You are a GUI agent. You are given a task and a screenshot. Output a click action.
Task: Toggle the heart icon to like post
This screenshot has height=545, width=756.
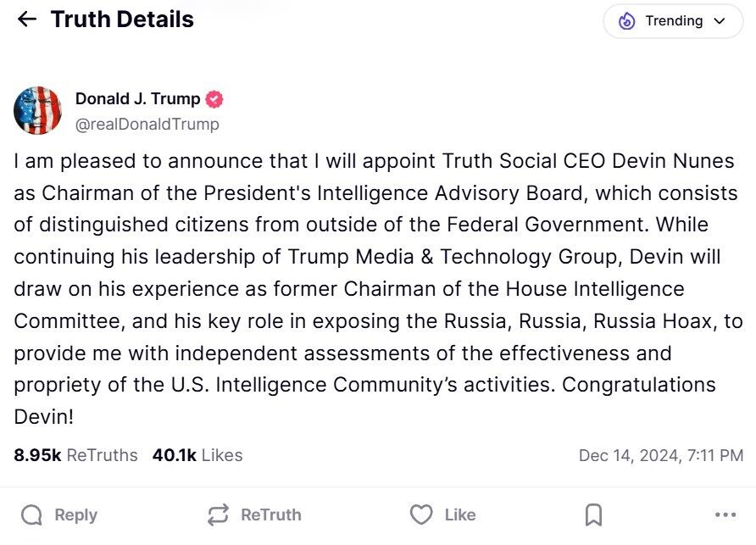(x=420, y=514)
